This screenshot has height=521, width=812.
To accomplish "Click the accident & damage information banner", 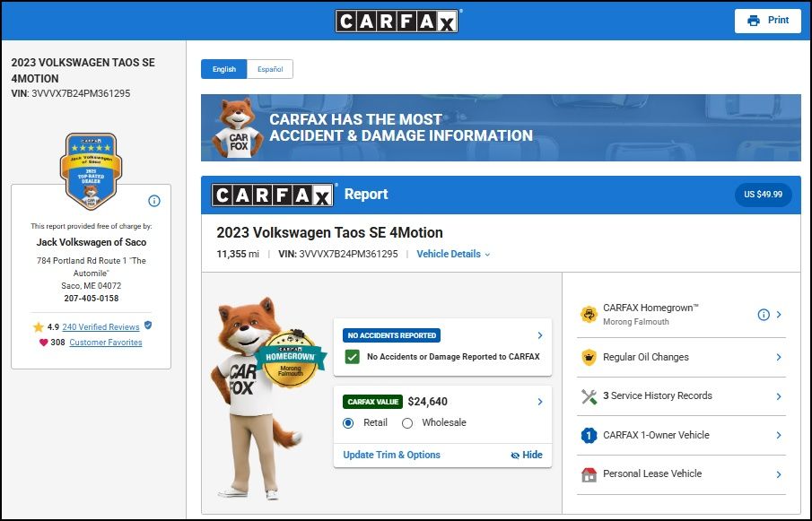I will (x=501, y=128).
